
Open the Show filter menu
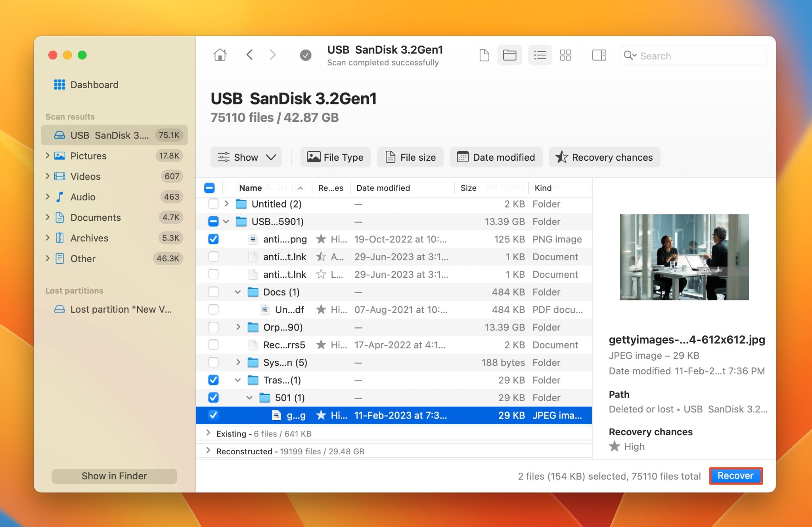(246, 157)
